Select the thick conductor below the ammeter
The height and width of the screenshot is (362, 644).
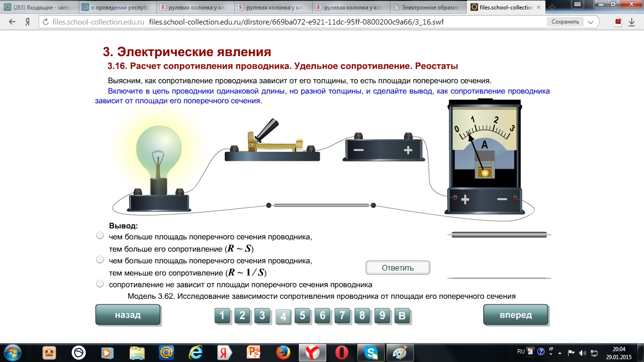click(x=499, y=234)
